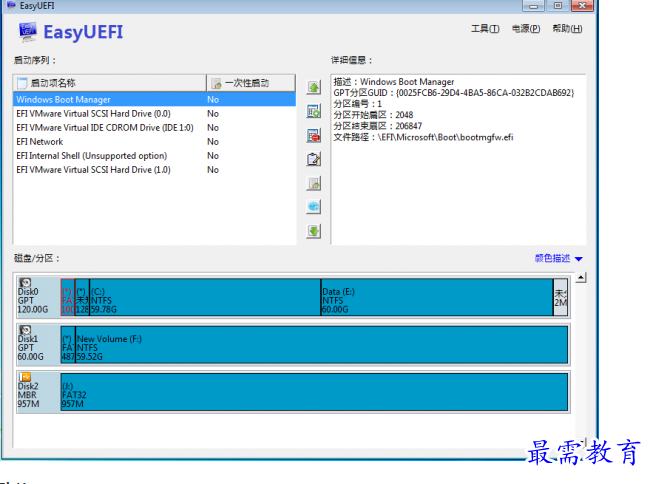Click the create new boot entry icon

pos(314,112)
